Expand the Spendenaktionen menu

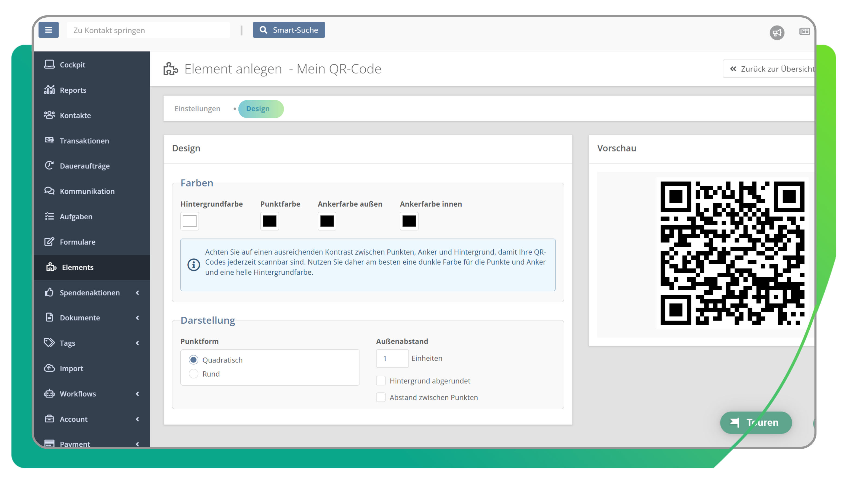pos(90,293)
